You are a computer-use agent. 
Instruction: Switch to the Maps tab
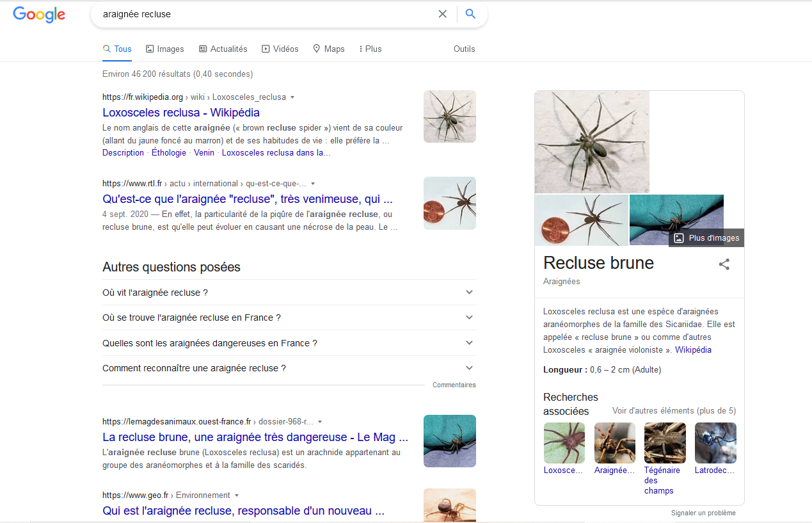pos(329,49)
